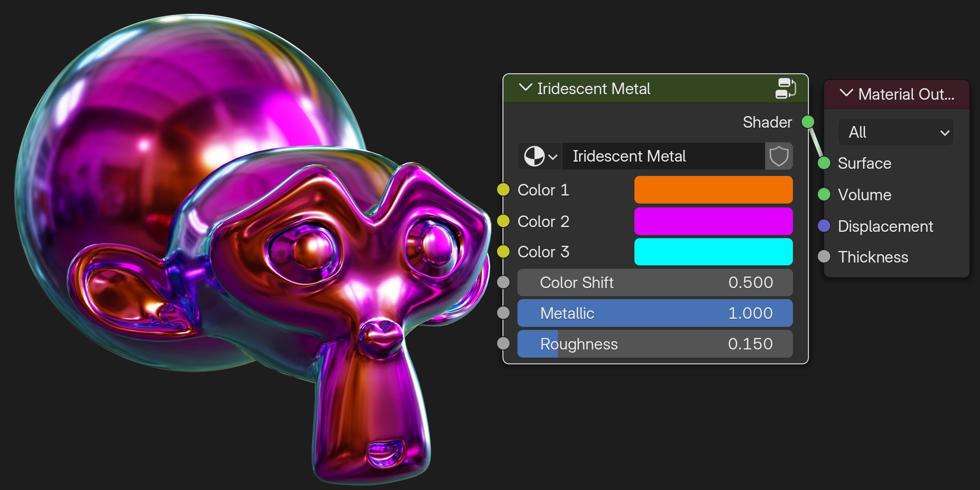Viewport: 980px width, 490px height.
Task: Click the Color 1 orange swatch
Action: (x=713, y=190)
